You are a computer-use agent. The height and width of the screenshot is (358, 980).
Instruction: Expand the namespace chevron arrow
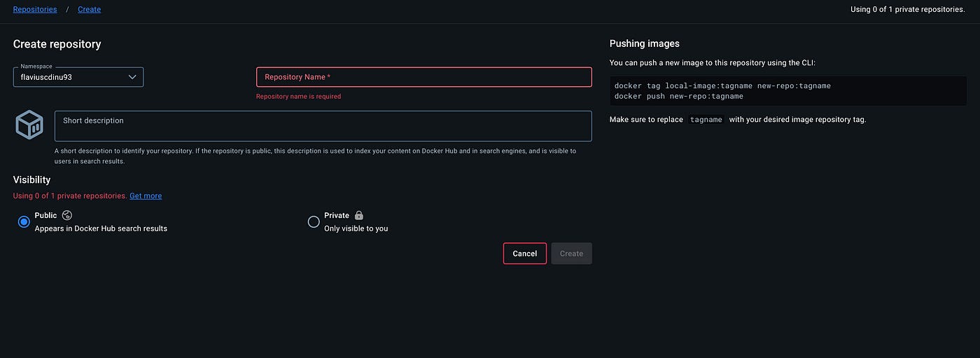pyautogui.click(x=132, y=77)
